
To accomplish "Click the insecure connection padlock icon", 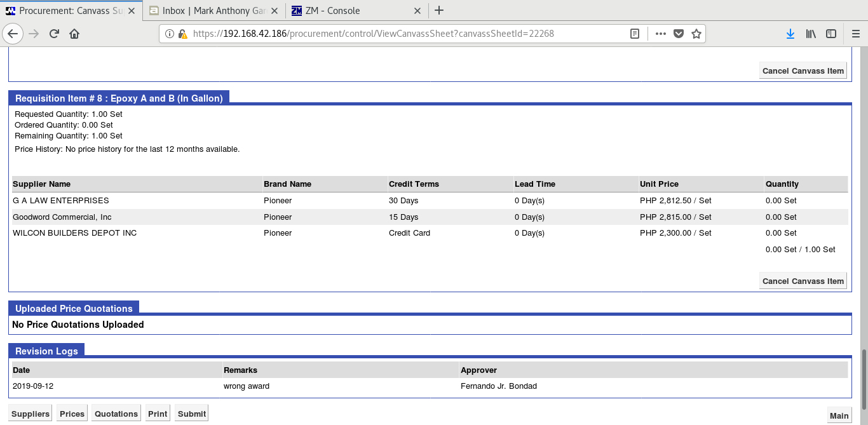I will [x=182, y=34].
